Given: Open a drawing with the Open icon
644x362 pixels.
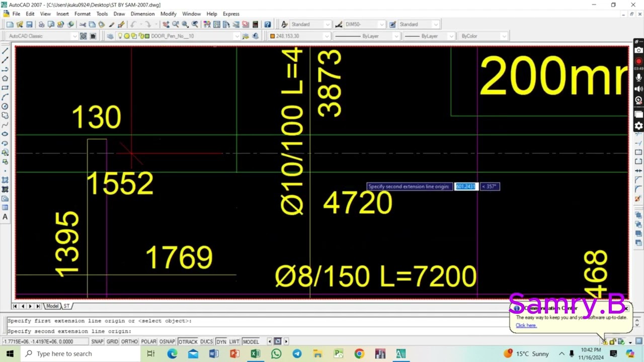Looking at the screenshot, I should 20,24.
